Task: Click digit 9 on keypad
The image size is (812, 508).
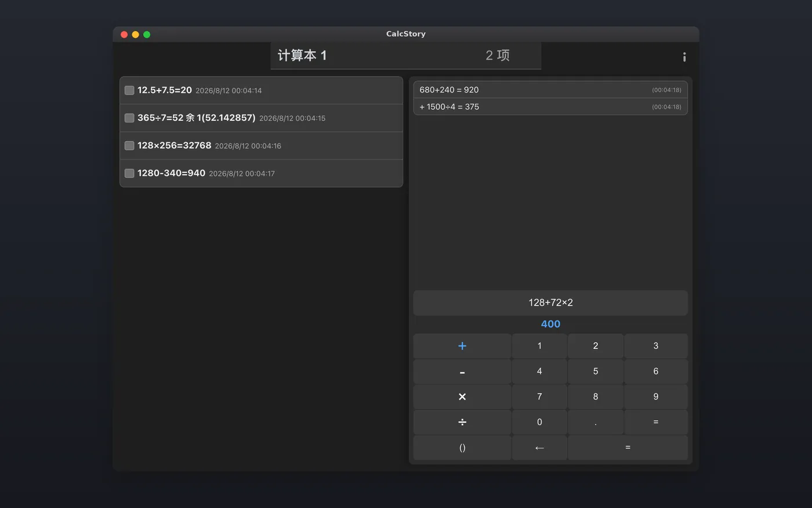Action: [x=656, y=397]
